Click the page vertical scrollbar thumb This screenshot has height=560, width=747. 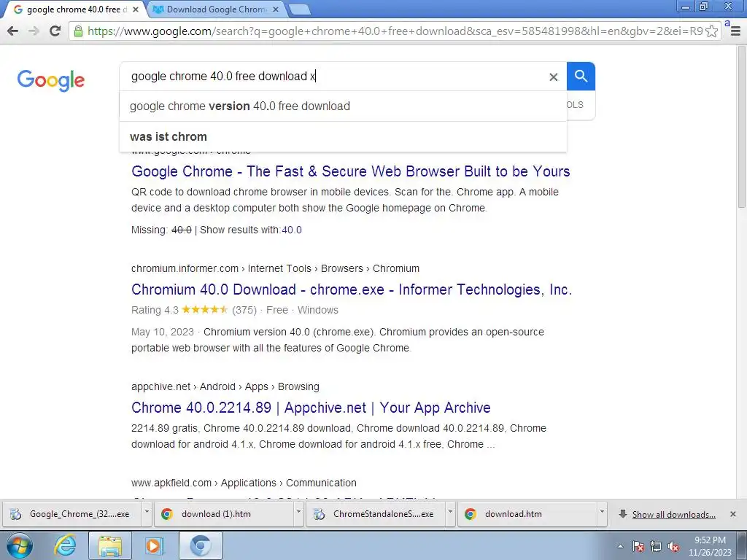point(742,127)
